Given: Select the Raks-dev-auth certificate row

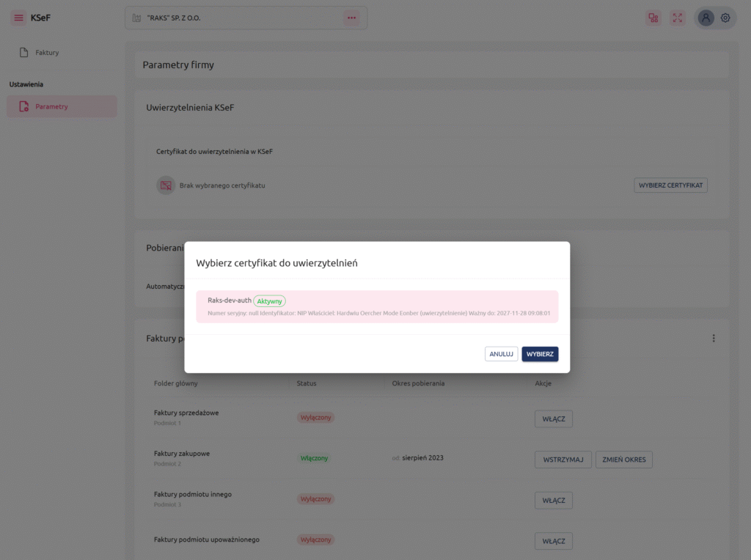Looking at the screenshot, I should [377, 306].
